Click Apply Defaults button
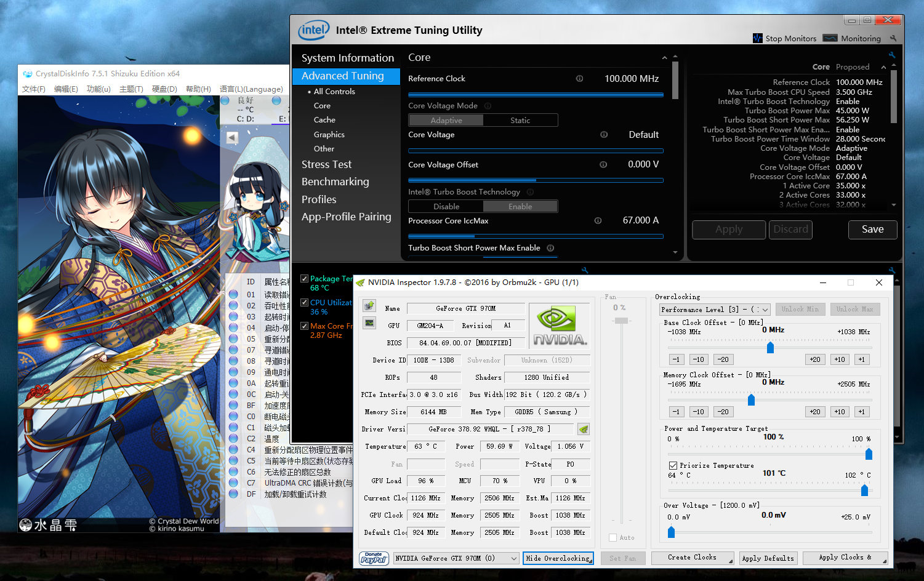924x581 pixels. coord(768,558)
